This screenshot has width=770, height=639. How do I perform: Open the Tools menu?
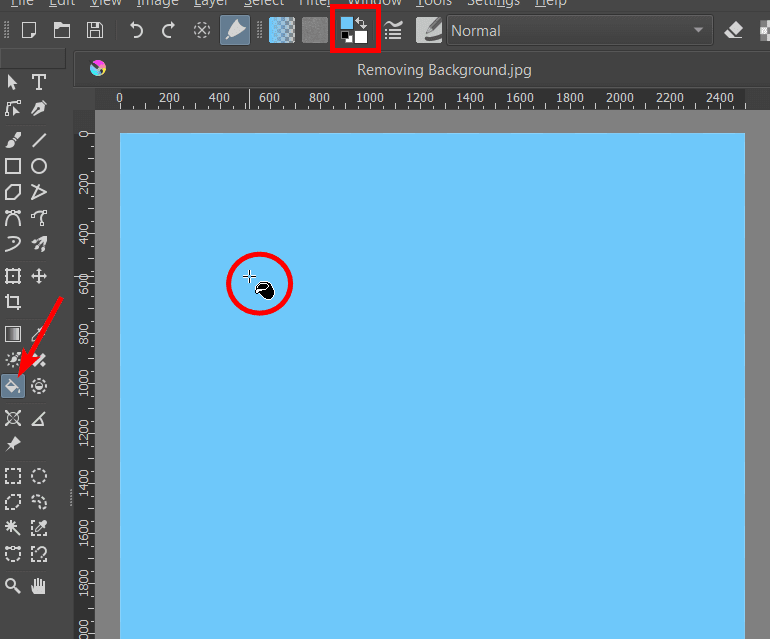pos(434,3)
